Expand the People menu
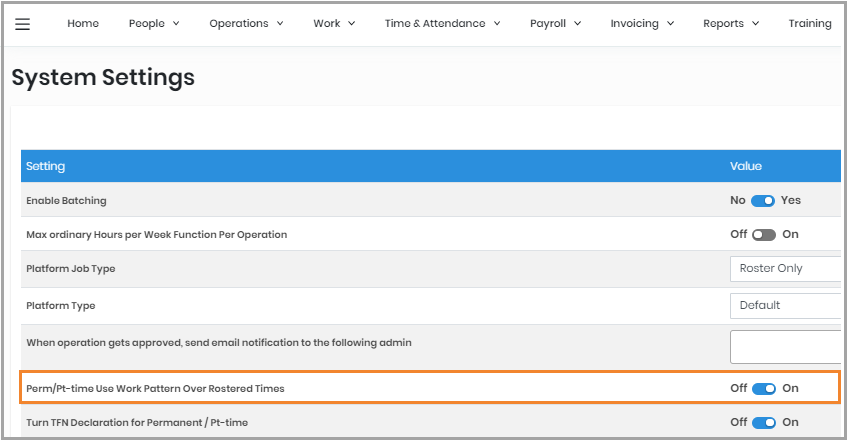The height and width of the screenshot is (440, 847). pos(154,24)
